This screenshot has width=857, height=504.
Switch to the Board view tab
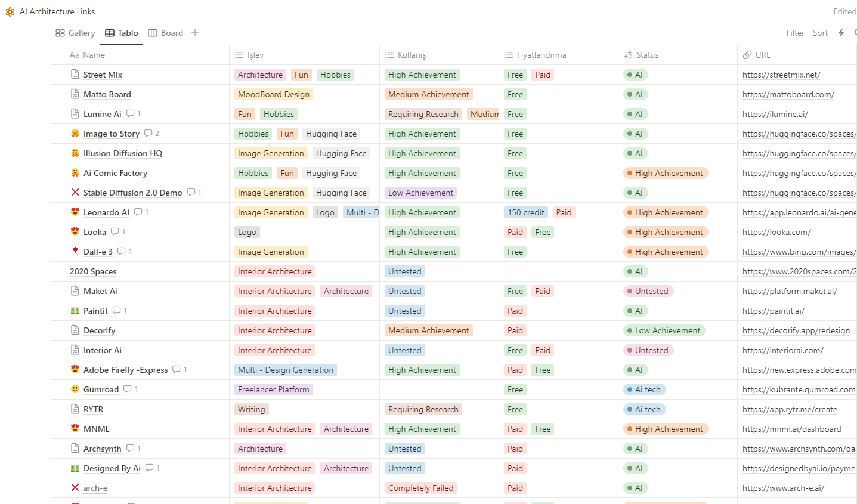coord(165,33)
